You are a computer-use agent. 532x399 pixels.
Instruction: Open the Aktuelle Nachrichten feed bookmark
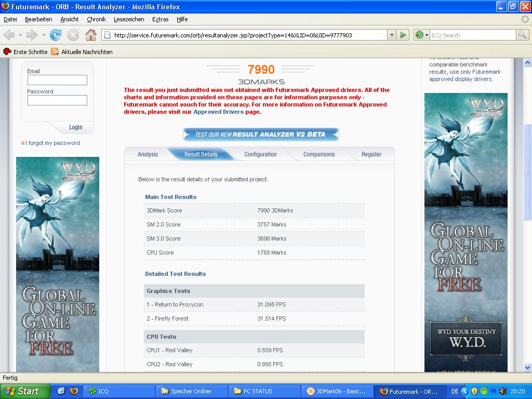(x=82, y=51)
